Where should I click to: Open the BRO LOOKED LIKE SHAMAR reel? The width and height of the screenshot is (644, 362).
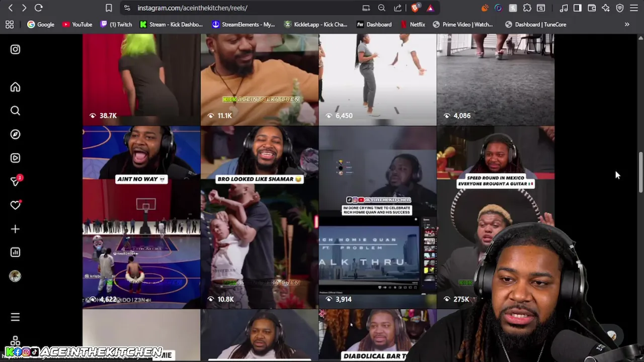tap(259, 217)
